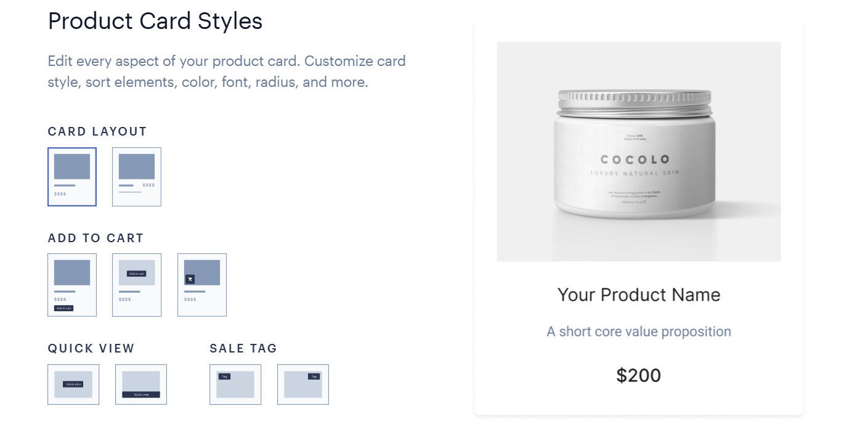Pick the image-overlay Add to Cart style
Viewport: 868px width, 440px height.
click(x=136, y=285)
